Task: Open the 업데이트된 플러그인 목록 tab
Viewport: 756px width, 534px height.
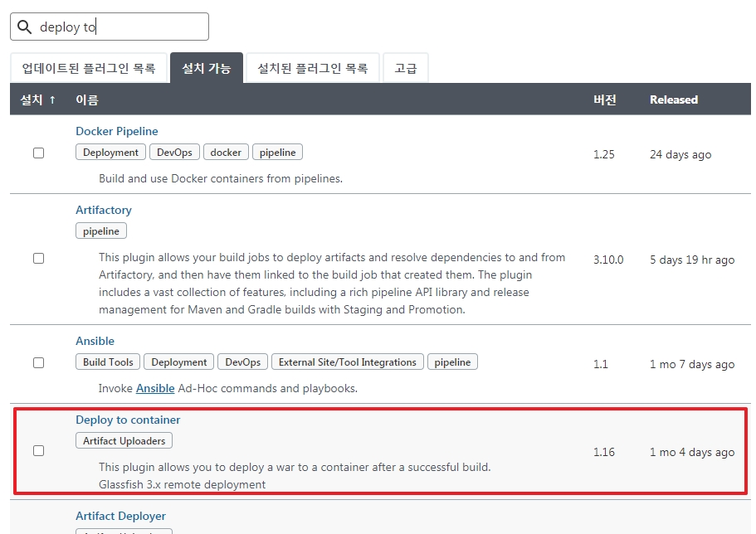Action: [89, 68]
